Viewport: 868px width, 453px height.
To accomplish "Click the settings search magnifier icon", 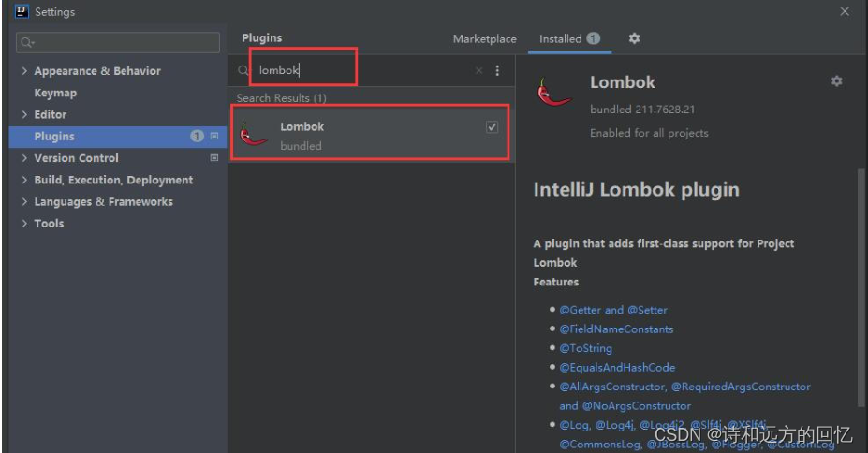I will (26, 43).
